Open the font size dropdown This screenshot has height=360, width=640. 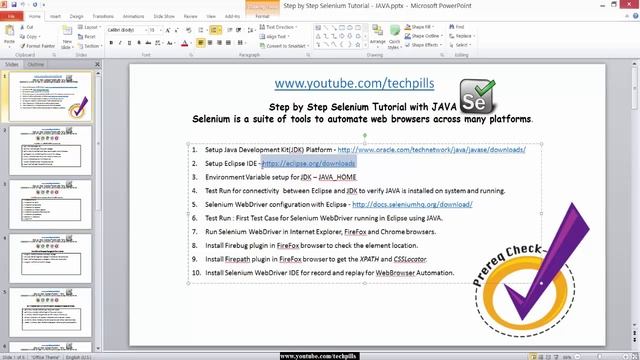click(x=160, y=30)
